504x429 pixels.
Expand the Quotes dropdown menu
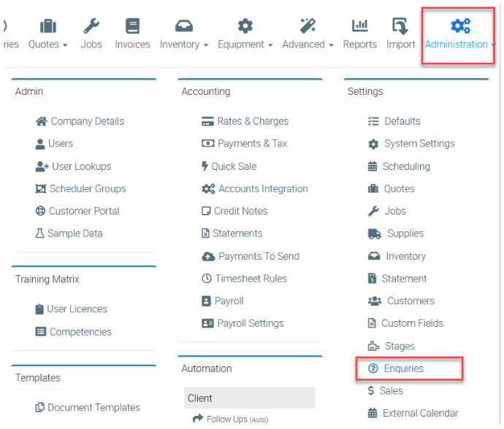tap(47, 45)
